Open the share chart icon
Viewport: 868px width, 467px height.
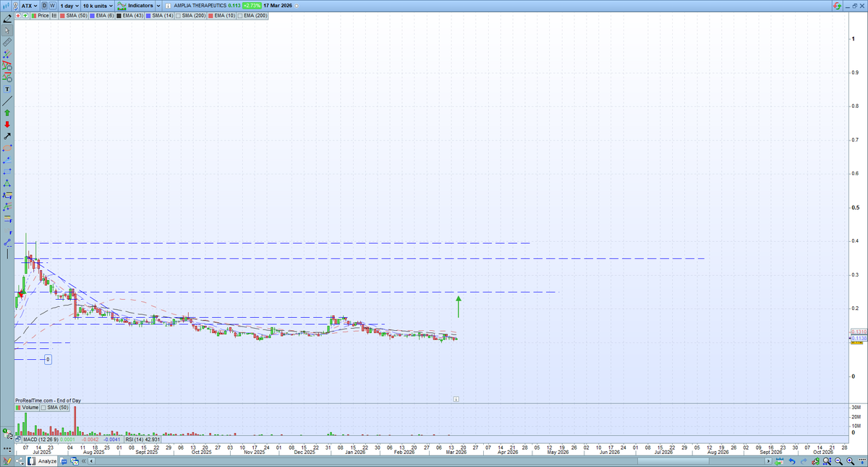click(x=20, y=461)
